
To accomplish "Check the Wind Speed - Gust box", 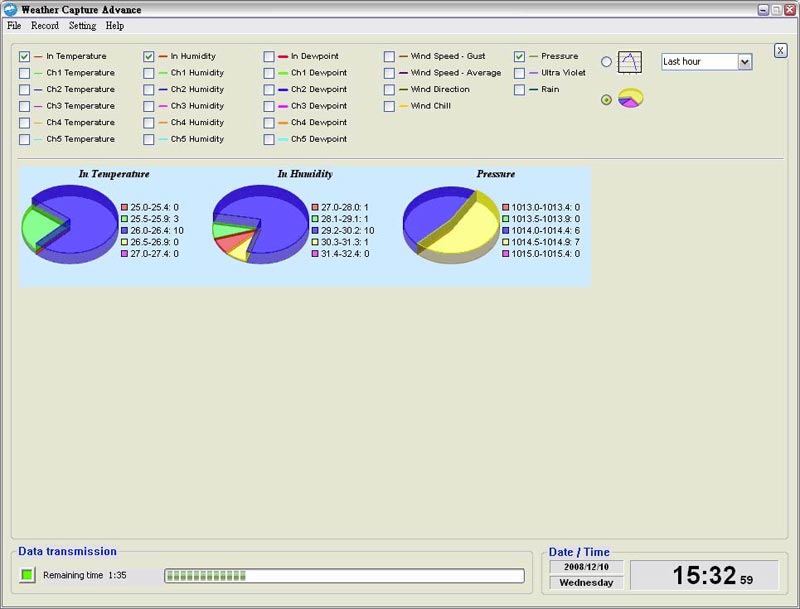I will [389, 56].
